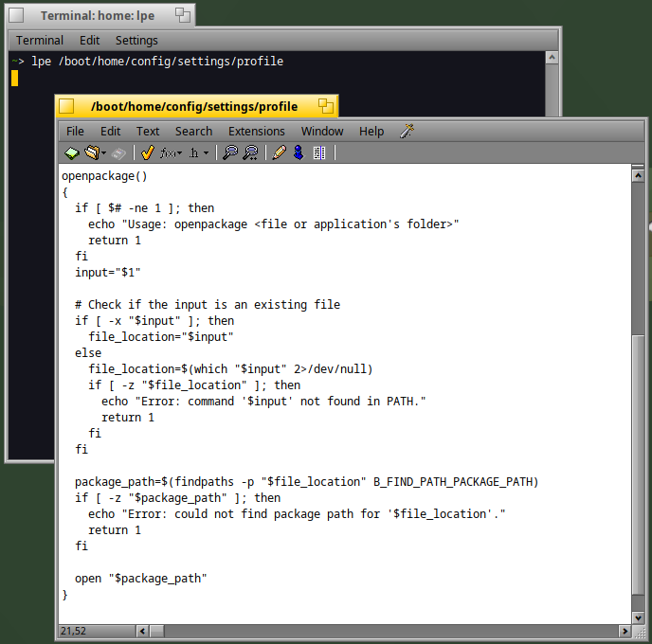Screen dimensions: 652x644
Task: Open the Terminal menu in Terminal window
Action: click(40, 41)
